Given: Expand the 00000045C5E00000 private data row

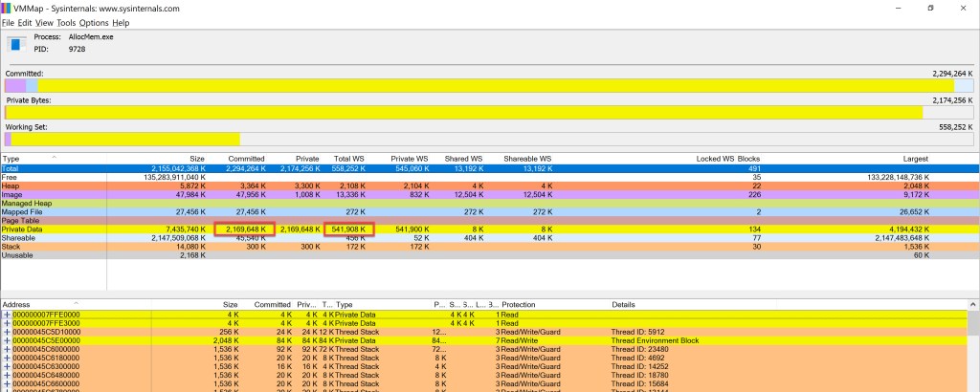Looking at the screenshot, I should click(8, 339).
